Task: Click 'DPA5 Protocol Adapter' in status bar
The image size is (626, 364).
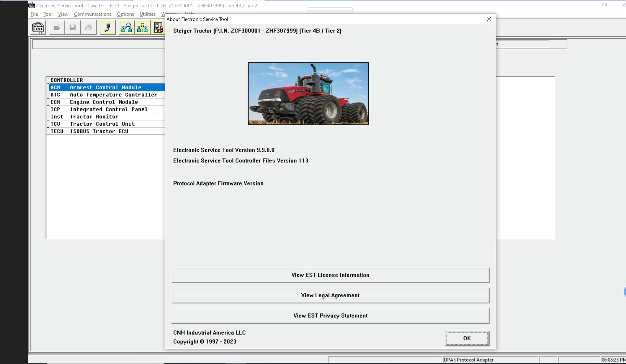Action: (469, 360)
